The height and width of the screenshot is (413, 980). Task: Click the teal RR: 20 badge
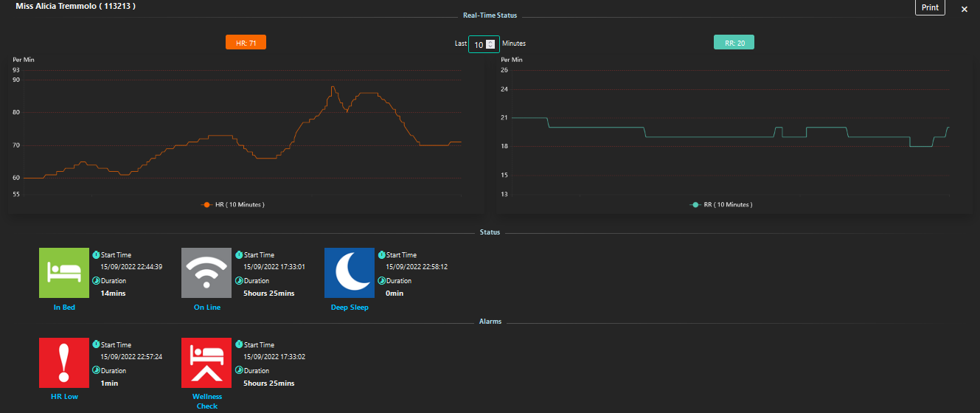(734, 43)
